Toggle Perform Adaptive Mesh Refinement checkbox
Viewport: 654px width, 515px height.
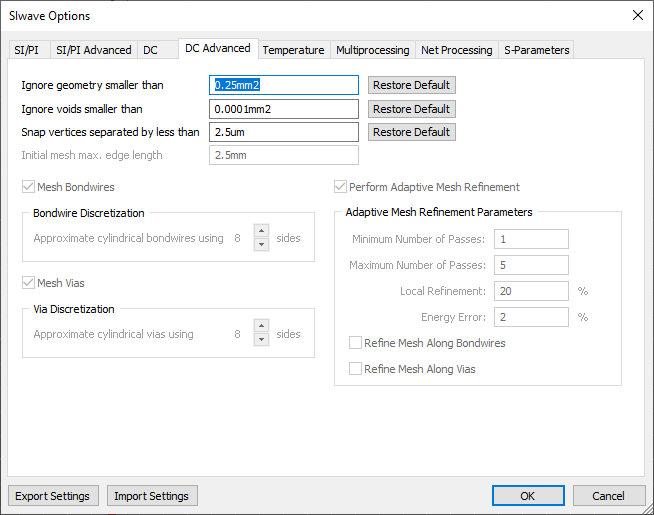coord(340,187)
